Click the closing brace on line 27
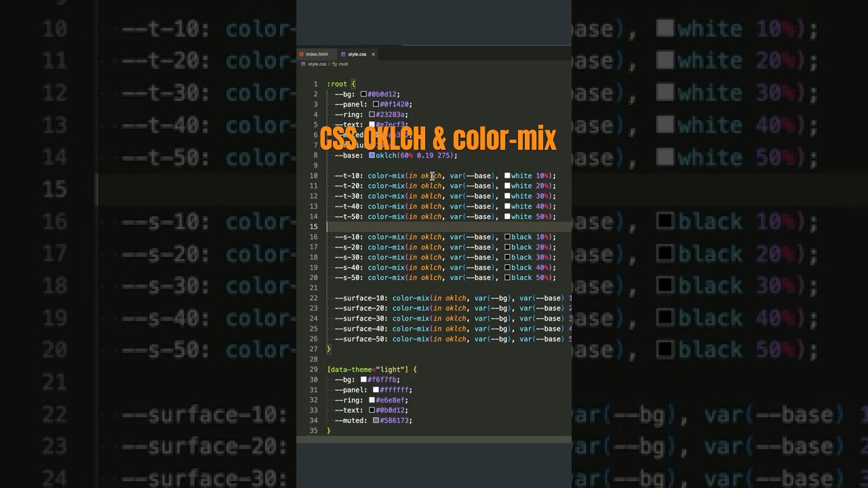The height and width of the screenshot is (488, 868). pyautogui.click(x=329, y=349)
